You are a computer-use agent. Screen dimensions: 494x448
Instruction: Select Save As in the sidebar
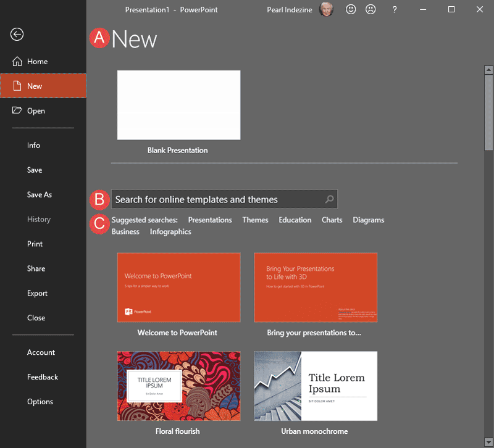click(39, 194)
